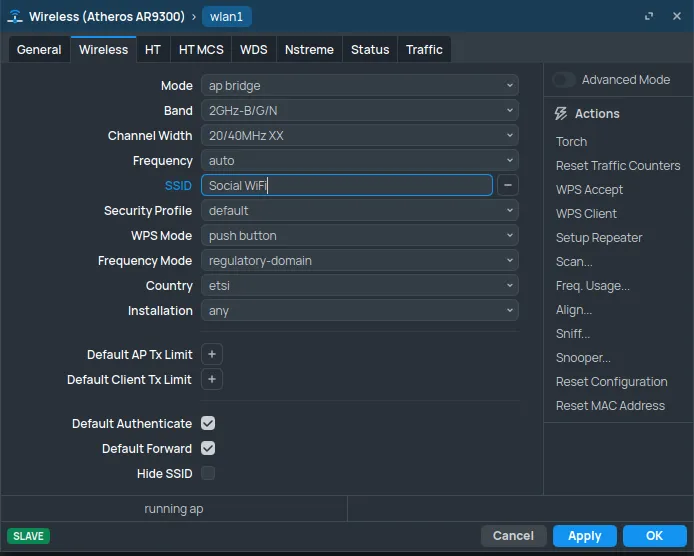
Task: Open the Mode dropdown showing ap bridge
Action: click(360, 86)
